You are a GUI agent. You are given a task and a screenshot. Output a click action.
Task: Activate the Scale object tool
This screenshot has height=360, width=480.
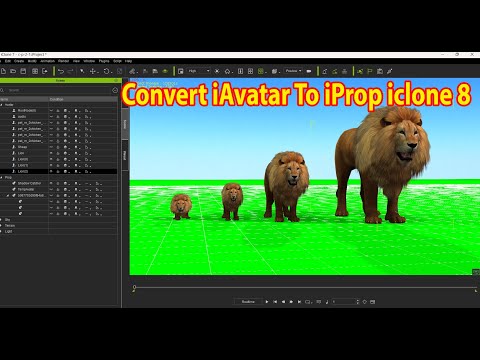click(x=120, y=71)
